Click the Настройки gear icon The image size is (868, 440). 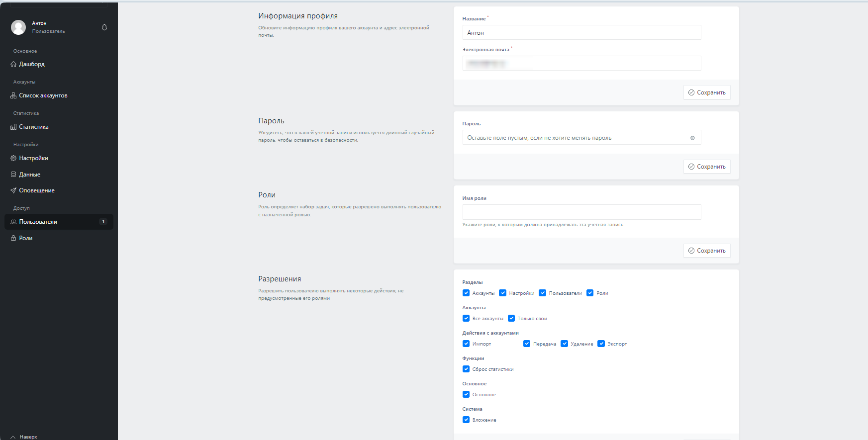(x=13, y=158)
